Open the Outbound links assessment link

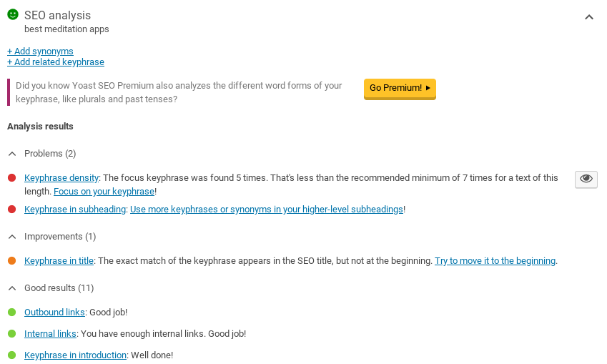[54, 313]
